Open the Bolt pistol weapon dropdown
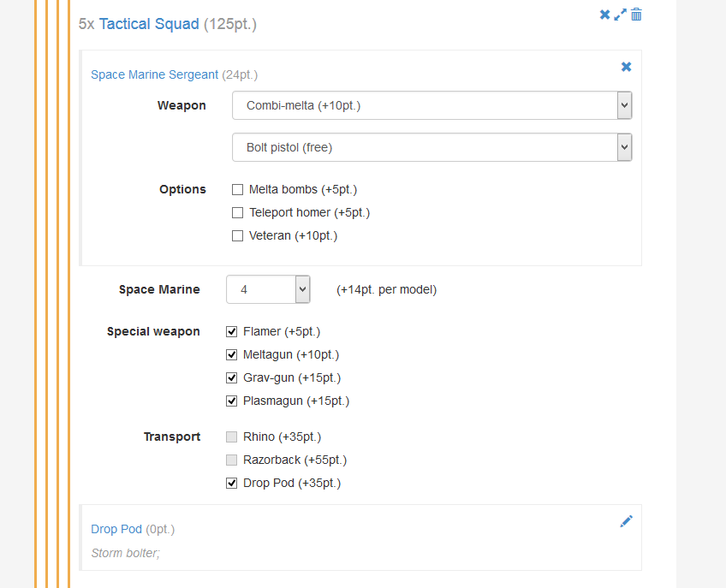The image size is (726, 588). [x=432, y=147]
